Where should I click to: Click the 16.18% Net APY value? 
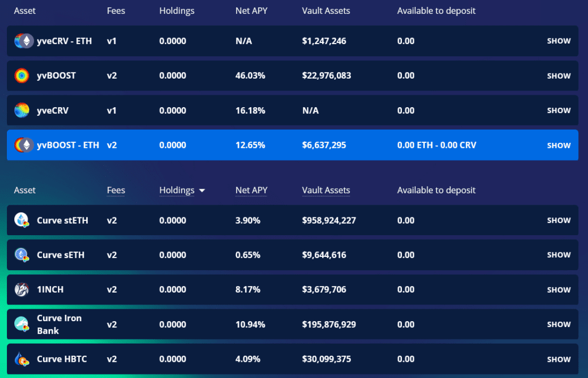coord(250,111)
